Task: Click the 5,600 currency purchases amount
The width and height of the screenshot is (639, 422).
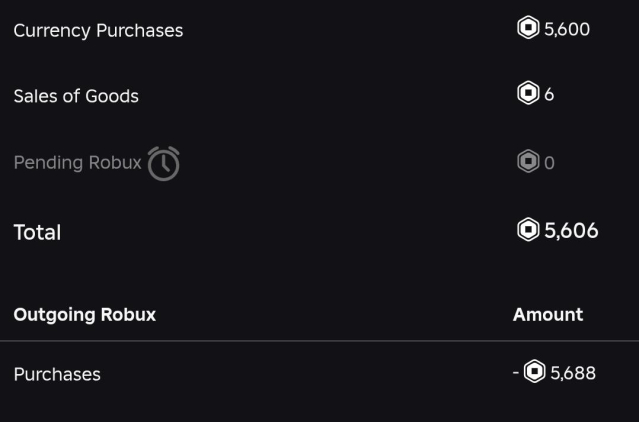Action: 567,29
